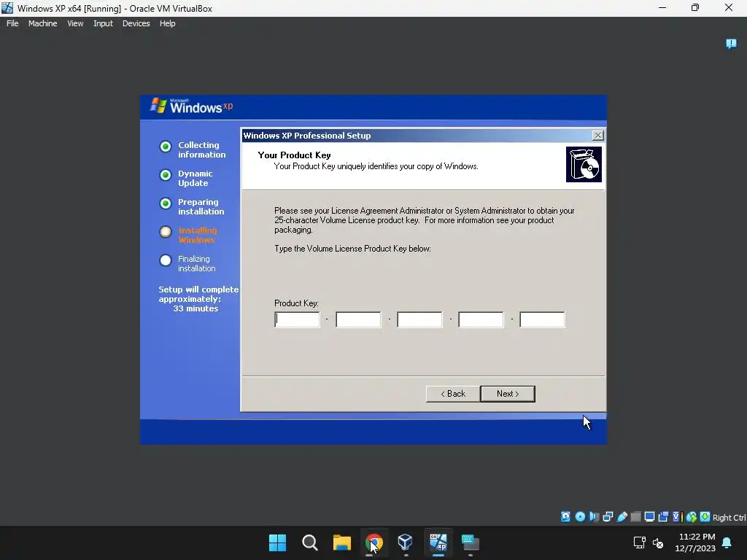Open the VirtualBox notification center icon

pyautogui.click(x=731, y=44)
